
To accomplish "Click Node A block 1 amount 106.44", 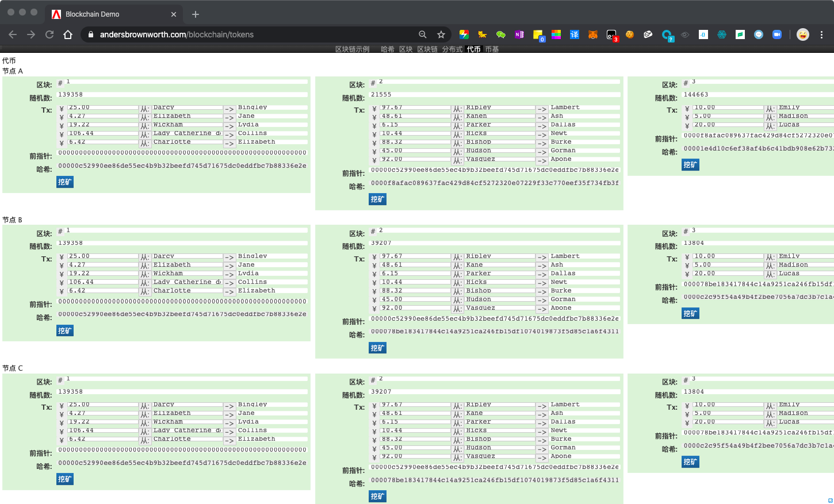I will (x=103, y=133).
